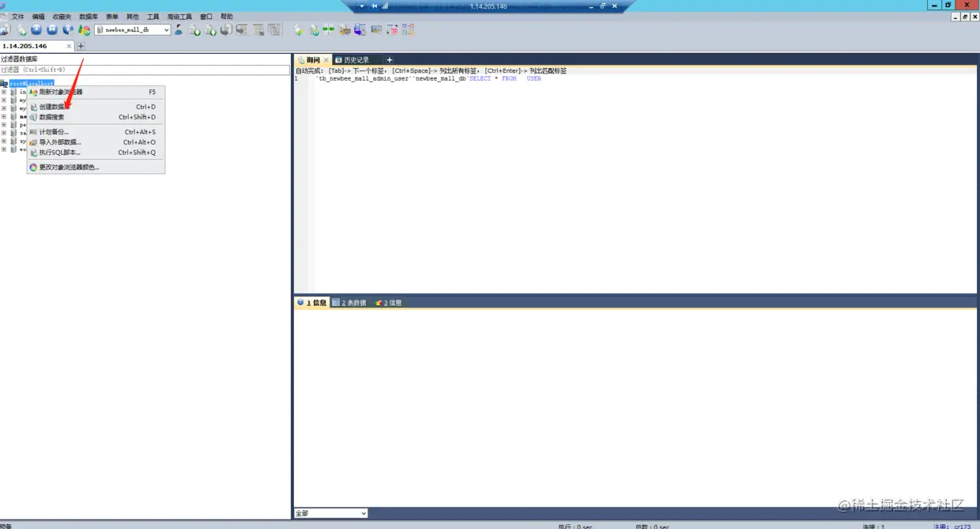Click the rainbow icon beside 更改对象浏览器颜色
This screenshot has height=529, width=980.
pos(33,168)
